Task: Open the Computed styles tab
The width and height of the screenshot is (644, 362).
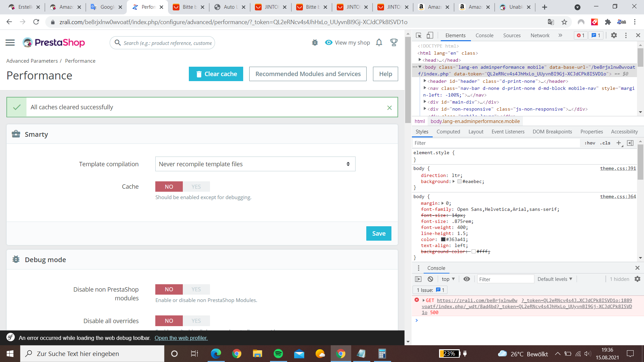Action: 448,132
